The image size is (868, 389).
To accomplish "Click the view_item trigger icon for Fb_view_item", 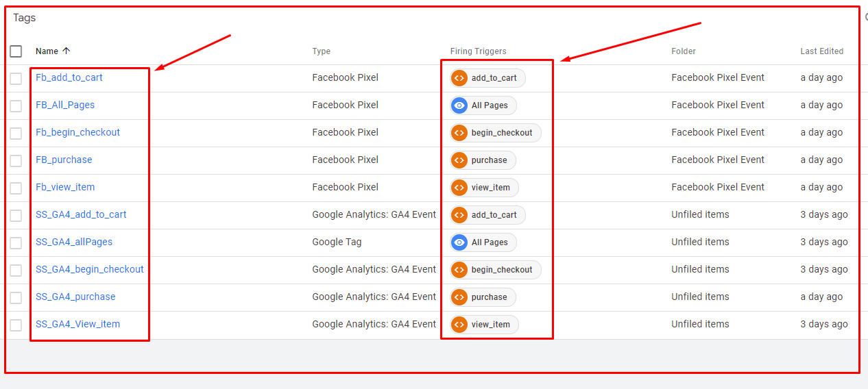I will click(x=459, y=188).
